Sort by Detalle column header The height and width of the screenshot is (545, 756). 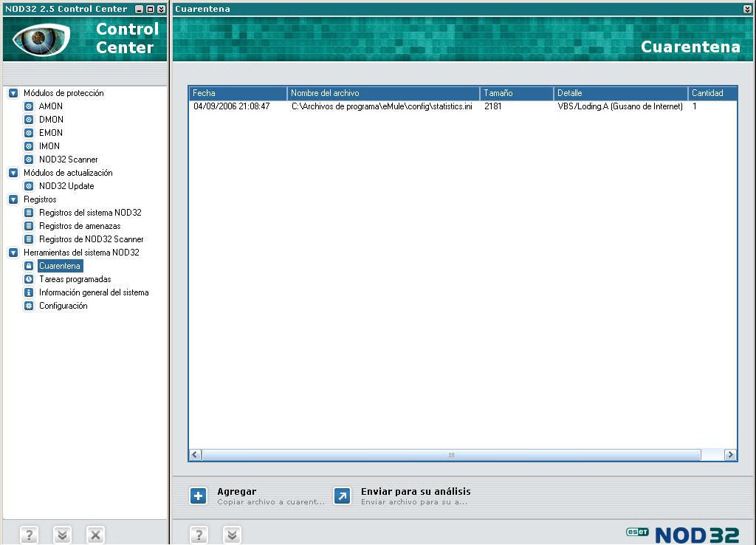[x=621, y=93]
